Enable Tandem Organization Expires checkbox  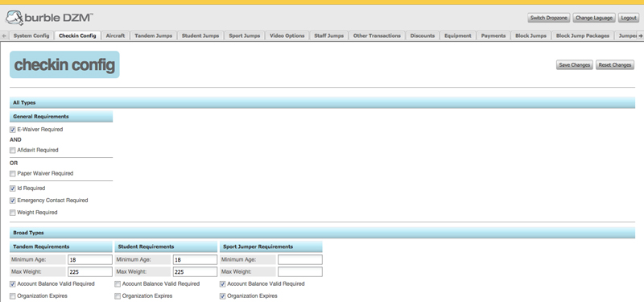tap(13, 296)
